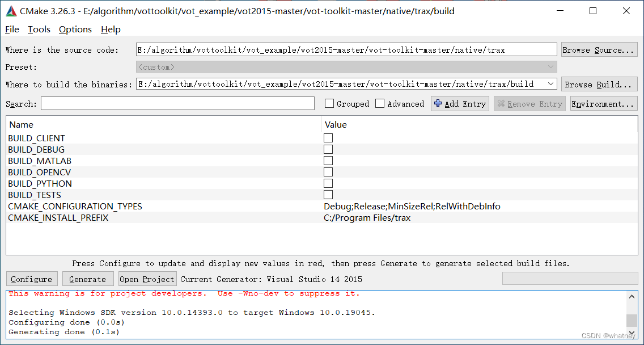Open the File menu
644x345 pixels.
click(12, 29)
